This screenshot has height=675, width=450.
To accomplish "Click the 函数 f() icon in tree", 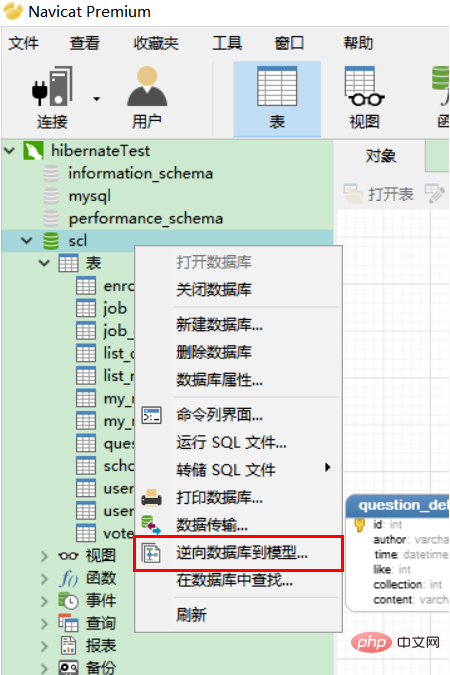I will [x=68, y=579].
